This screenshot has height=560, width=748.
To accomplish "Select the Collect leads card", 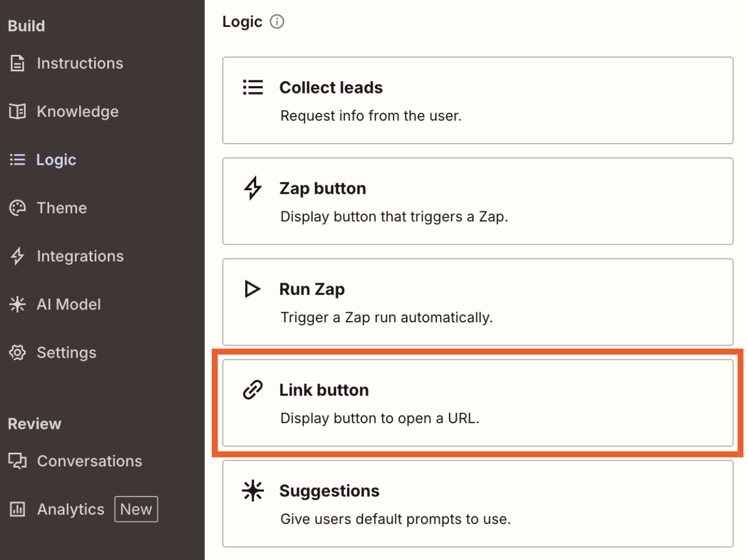I will 478,100.
